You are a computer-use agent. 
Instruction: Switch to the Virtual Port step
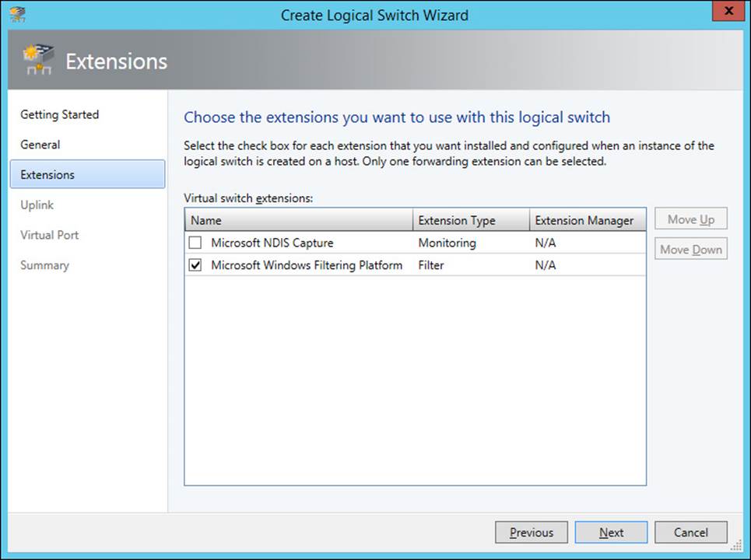[x=49, y=235]
